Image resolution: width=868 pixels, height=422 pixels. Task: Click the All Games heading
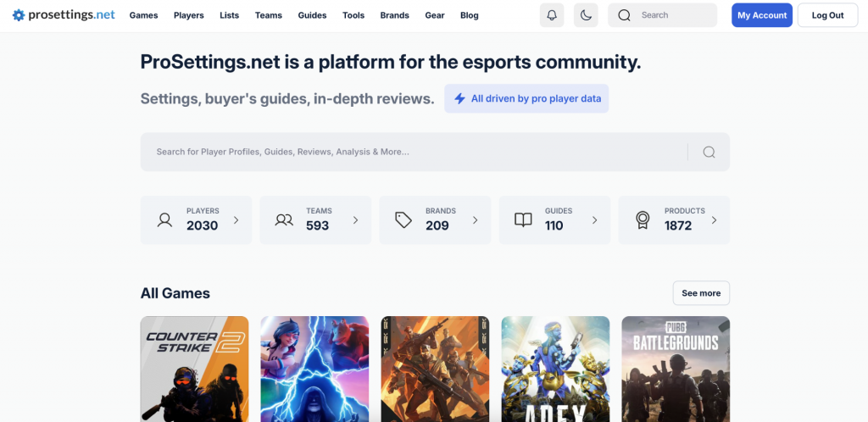[175, 293]
